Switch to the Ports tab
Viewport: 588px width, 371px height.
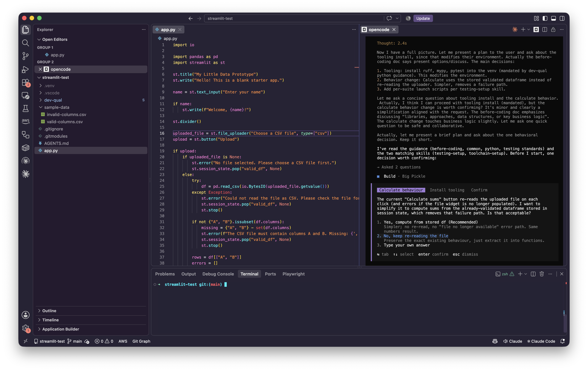click(x=270, y=274)
